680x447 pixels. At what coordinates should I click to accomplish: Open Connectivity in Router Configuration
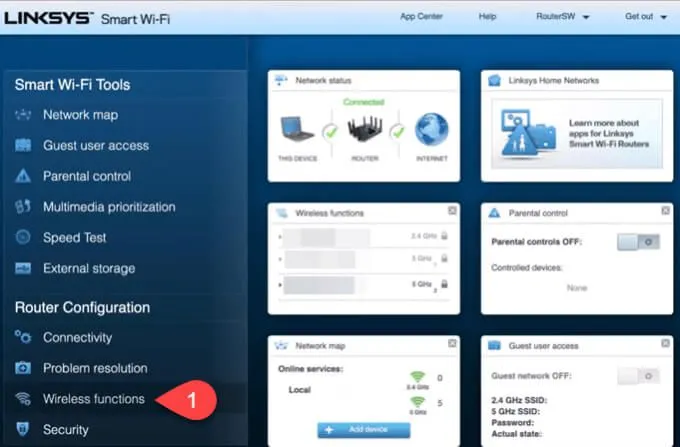[x=77, y=337]
